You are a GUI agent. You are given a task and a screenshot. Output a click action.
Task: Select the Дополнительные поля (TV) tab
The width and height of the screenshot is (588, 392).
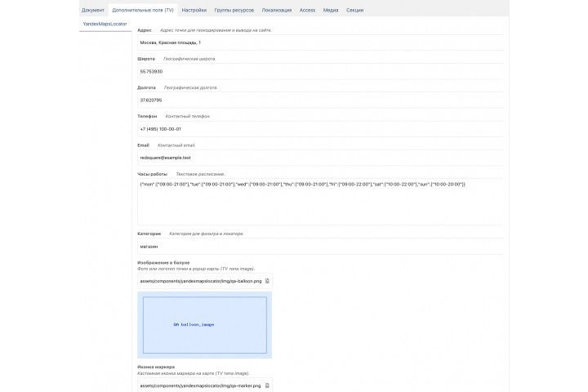143,10
